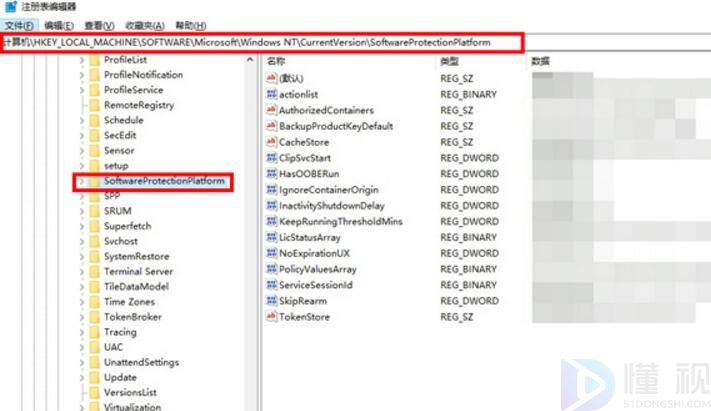Click the 名称 column header

(x=276, y=61)
